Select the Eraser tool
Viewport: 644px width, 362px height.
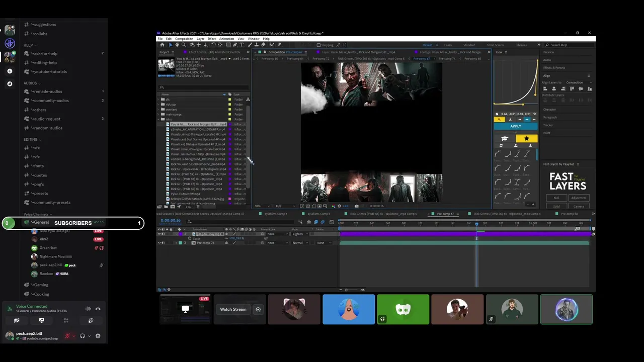pyautogui.click(x=263, y=45)
